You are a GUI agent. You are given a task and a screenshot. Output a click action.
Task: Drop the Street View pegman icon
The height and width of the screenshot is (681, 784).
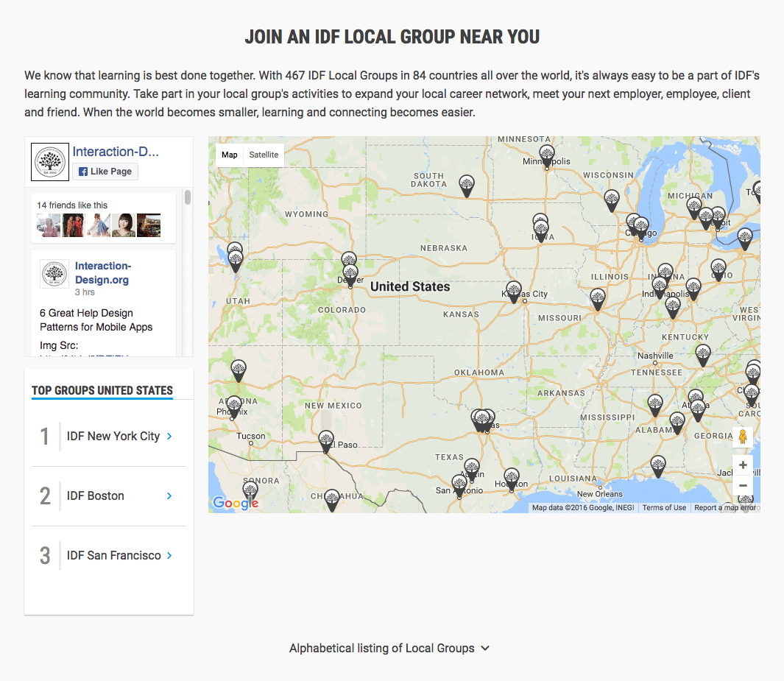pos(743,437)
